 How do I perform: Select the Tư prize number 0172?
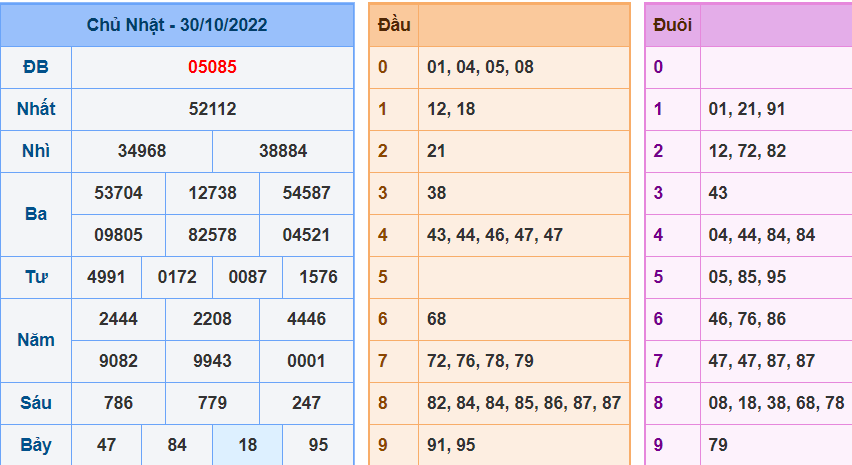(177, 277)
